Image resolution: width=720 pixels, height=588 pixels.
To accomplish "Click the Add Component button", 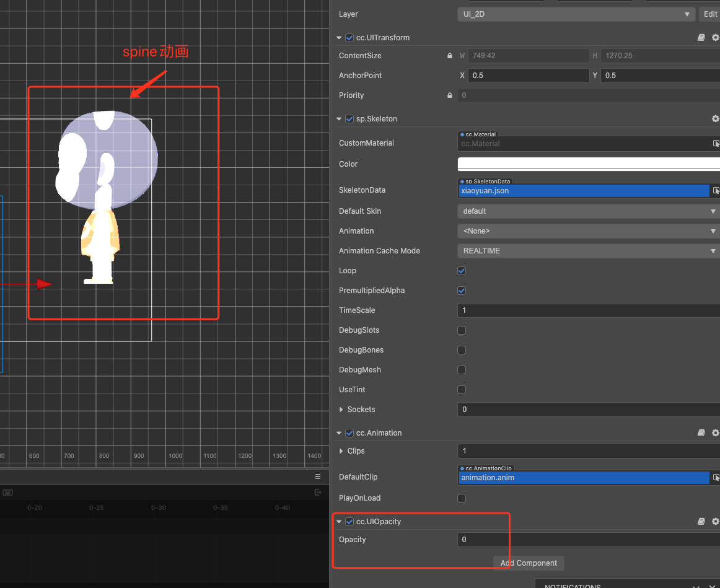I will tap(529, 563).
